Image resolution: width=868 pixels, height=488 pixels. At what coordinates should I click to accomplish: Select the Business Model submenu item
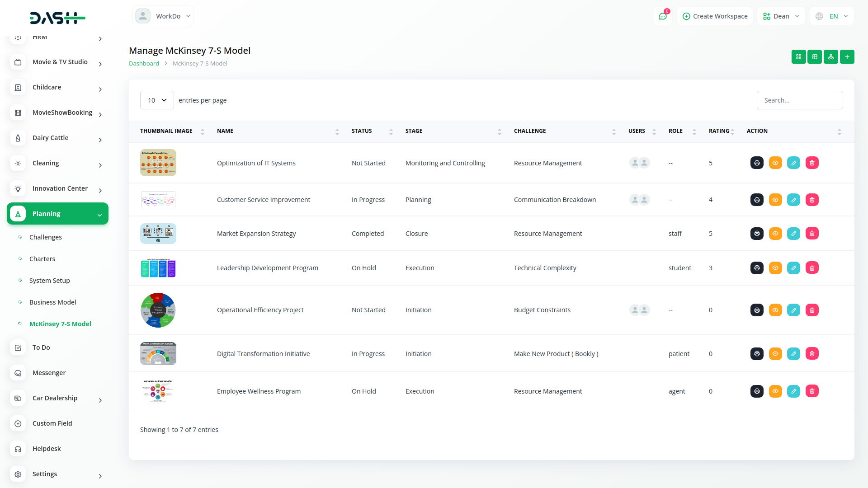click(52, 302)
